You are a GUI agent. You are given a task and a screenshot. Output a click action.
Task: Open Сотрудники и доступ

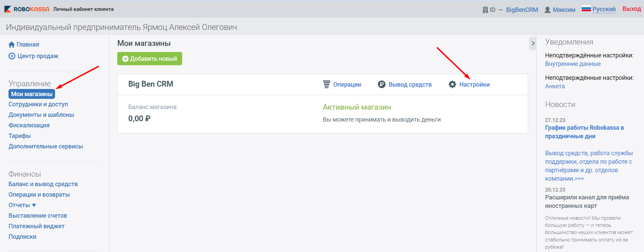[38, 104]
